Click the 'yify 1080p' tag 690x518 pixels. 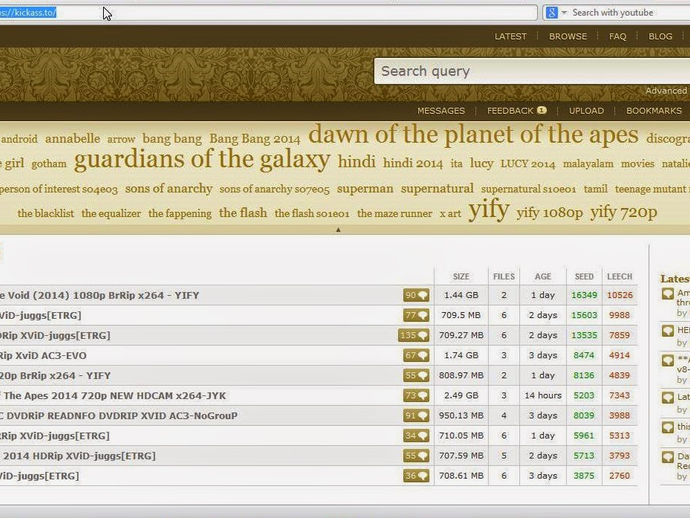(x=550, y=213)
